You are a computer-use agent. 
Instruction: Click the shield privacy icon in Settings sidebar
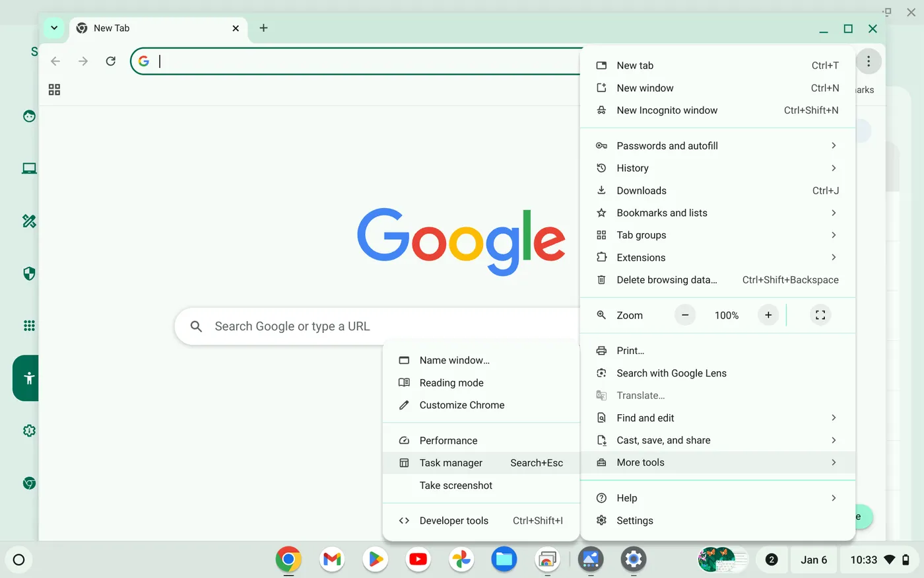pos(29,273)
